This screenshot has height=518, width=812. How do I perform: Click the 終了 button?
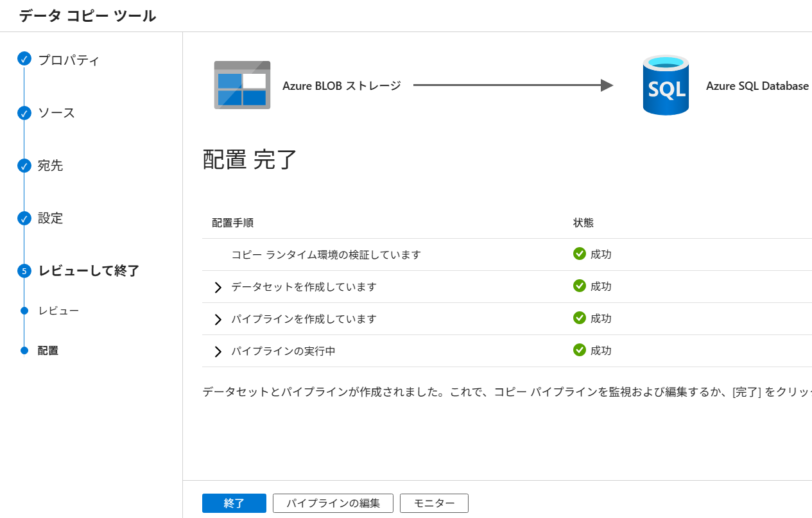pos(234,503)
